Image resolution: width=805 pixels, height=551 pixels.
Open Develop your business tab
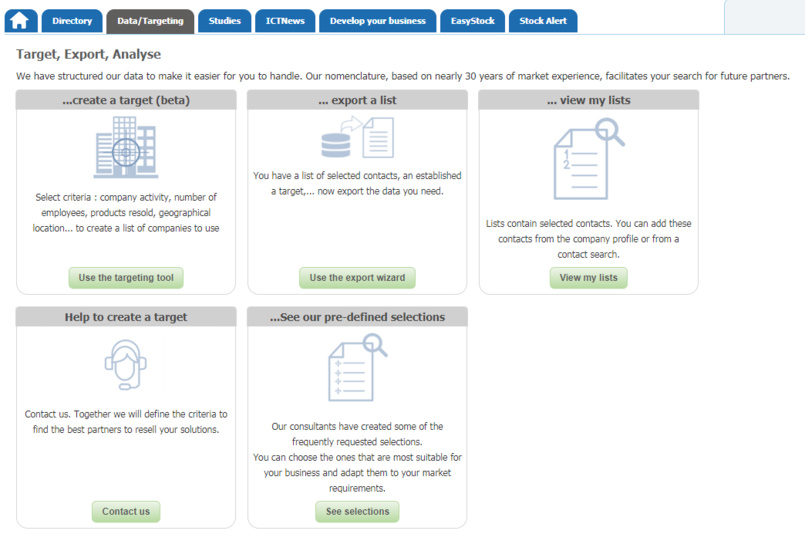[x=377, y=21]
